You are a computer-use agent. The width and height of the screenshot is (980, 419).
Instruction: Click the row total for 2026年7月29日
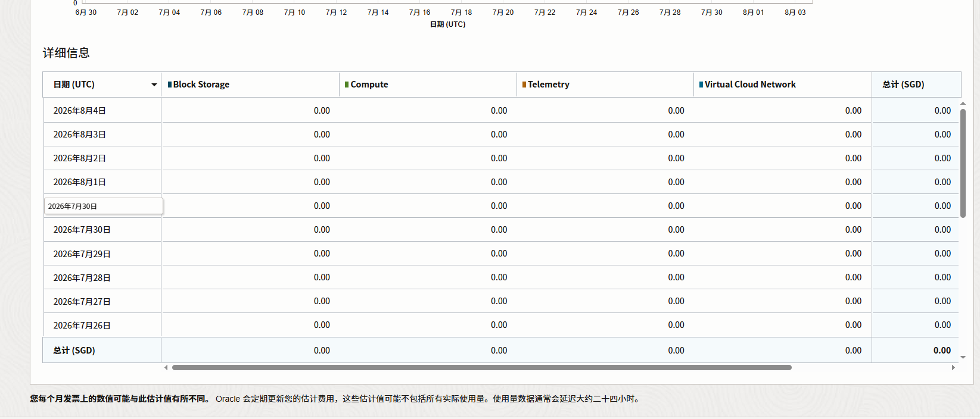point(942,254)
